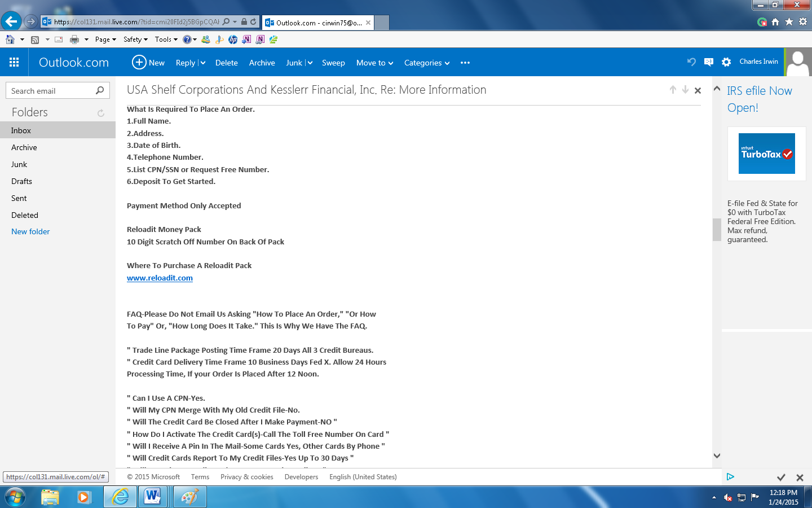Open the www.reloadit.com link
This screenshot has width=812, height=508.
tap(160, 278)
